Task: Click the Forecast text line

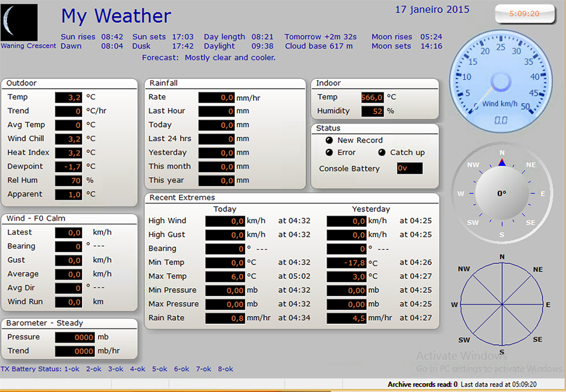Action: [x=209, y=58]
